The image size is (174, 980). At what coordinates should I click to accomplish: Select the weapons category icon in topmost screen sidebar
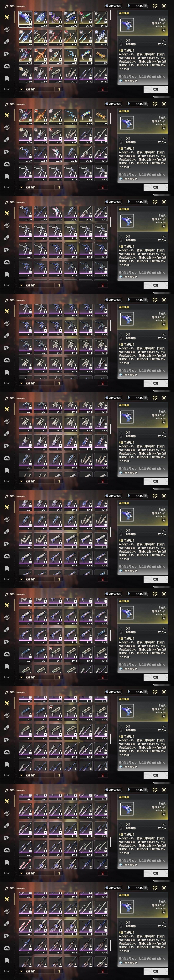(7, 17)
